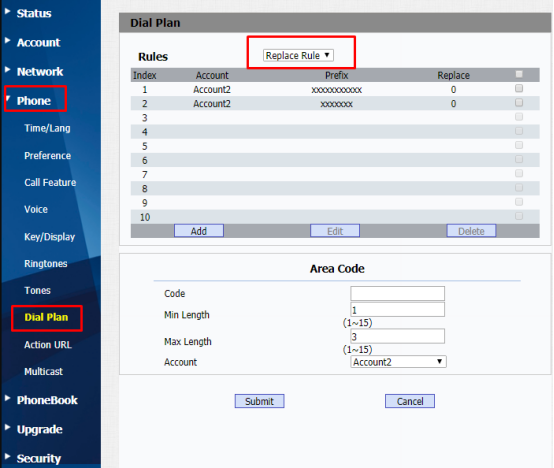This screenshot has height=468, width=554.
Task: Cancel the dial plan changes
Action: tap(410, 401)
